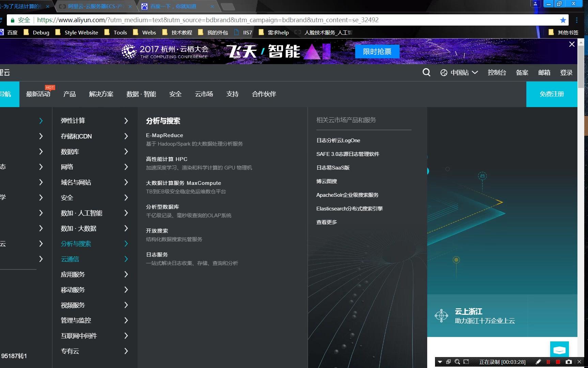The height and width of the screenshot is (368, 588).
Task: Open the 需求help bookmarks folder
Action: point(274,32)
